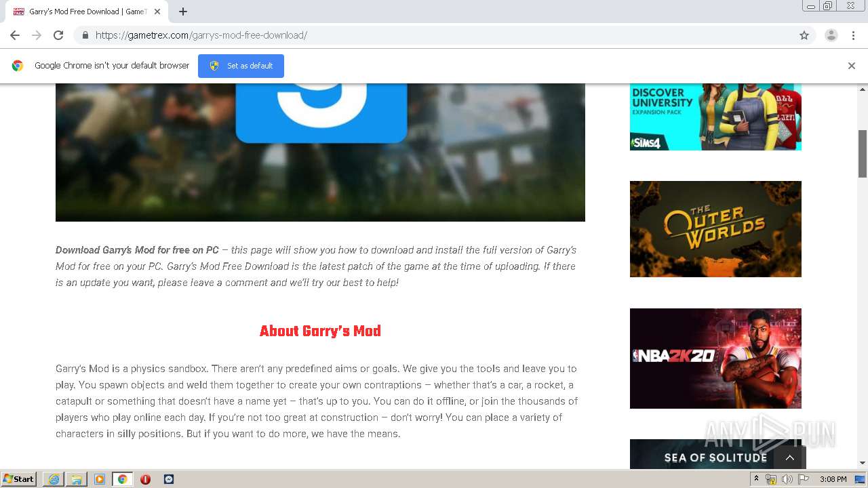Open the Windows Start menu

pyautogui.click(x=19, y=479)
